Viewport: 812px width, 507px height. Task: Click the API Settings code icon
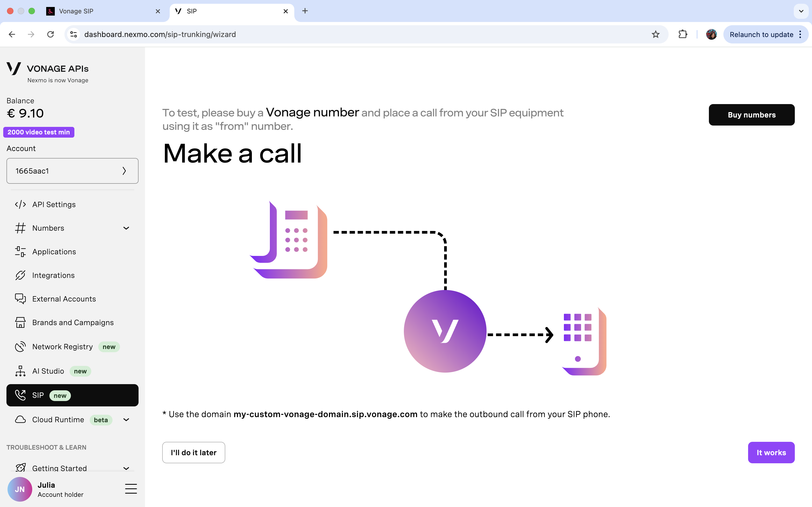tap(20, 204)
